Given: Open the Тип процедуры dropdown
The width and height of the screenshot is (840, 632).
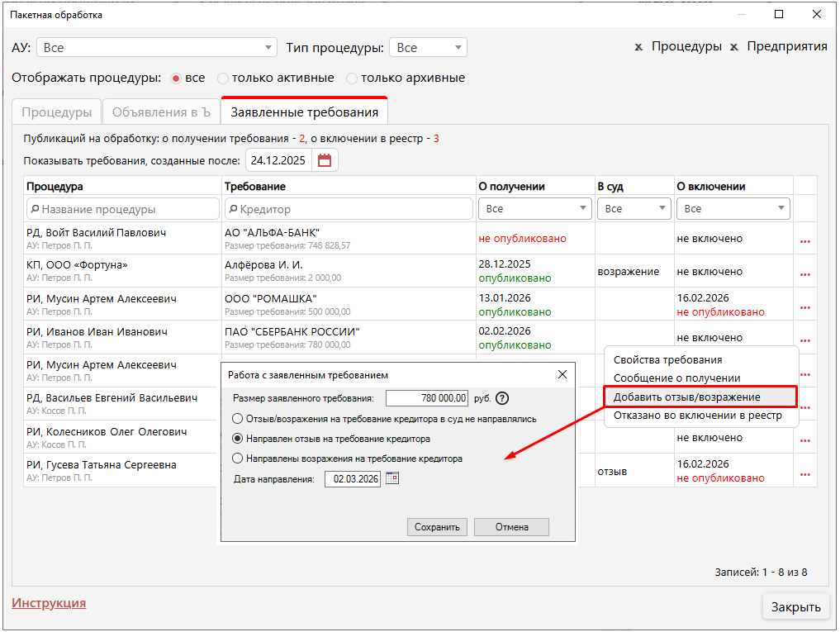Looking at the screenshot, I should click(458, 48).
